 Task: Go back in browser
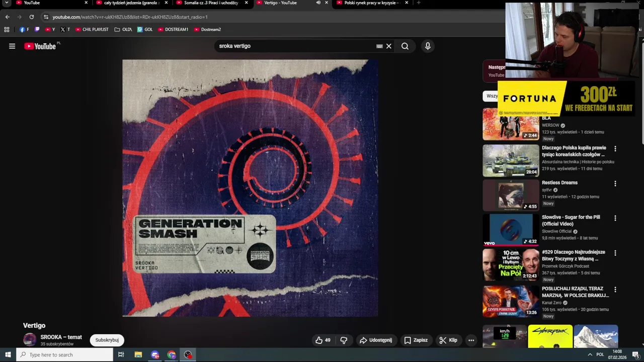[7, 17]
